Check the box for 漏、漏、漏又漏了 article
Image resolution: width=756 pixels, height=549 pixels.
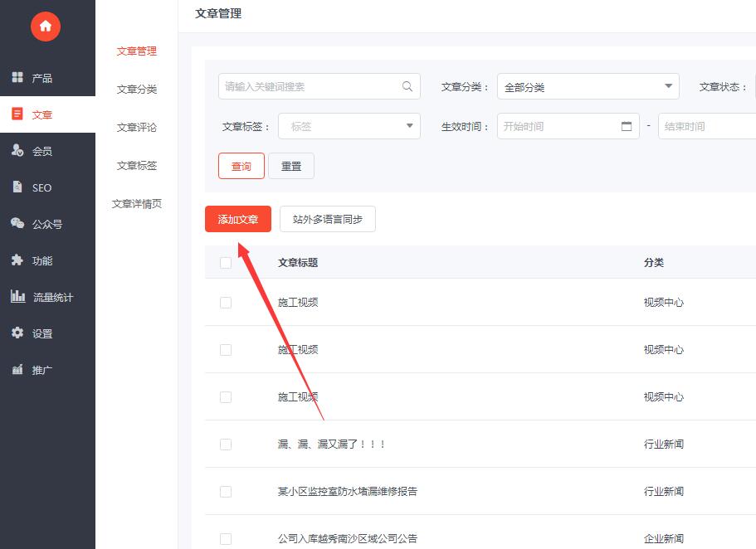pos(226,445)
